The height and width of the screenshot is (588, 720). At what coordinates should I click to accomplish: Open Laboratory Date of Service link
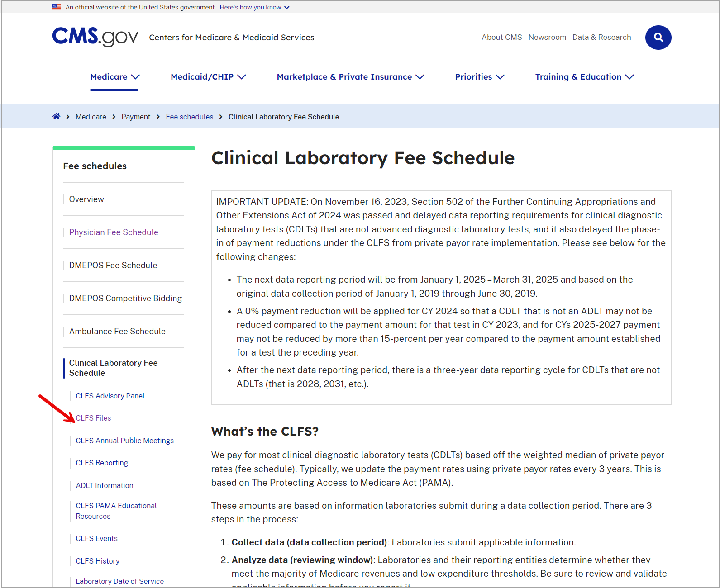coord(120,582)
